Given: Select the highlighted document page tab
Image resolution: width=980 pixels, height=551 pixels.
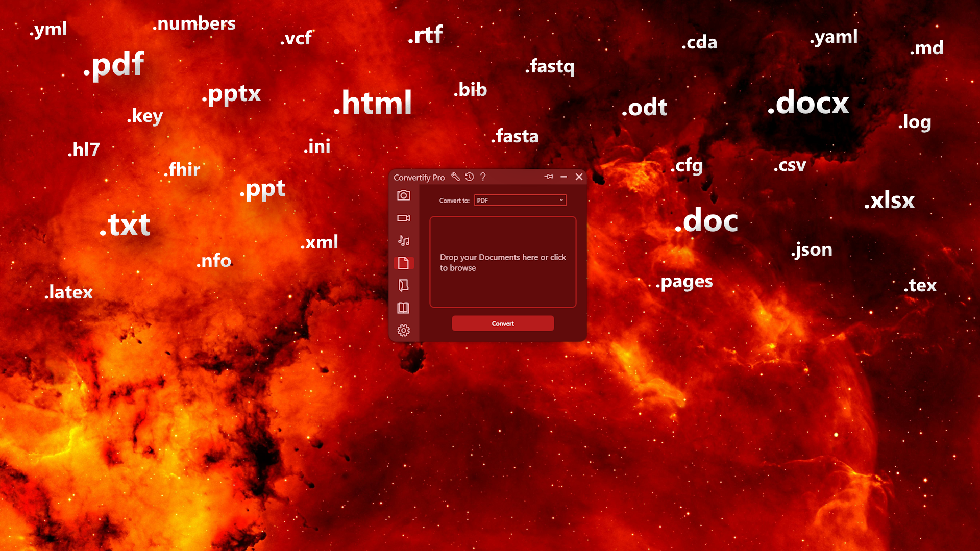Looking at the screenshot, I should (x=403, y=263).
